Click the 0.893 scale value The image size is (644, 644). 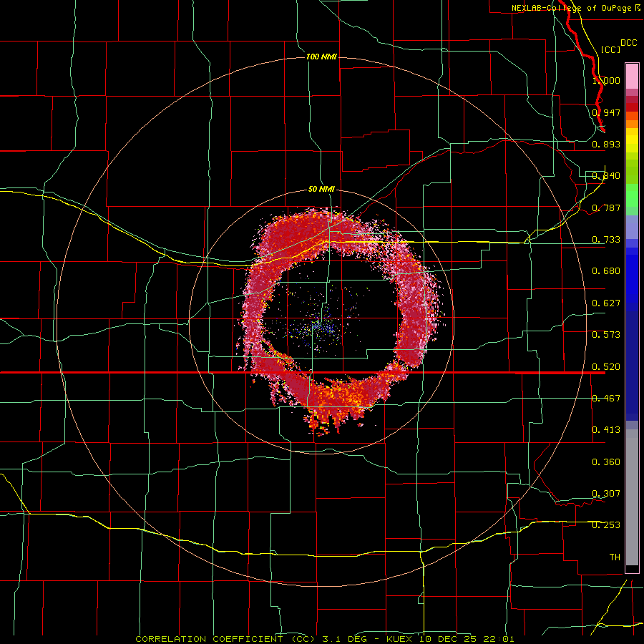606,144
